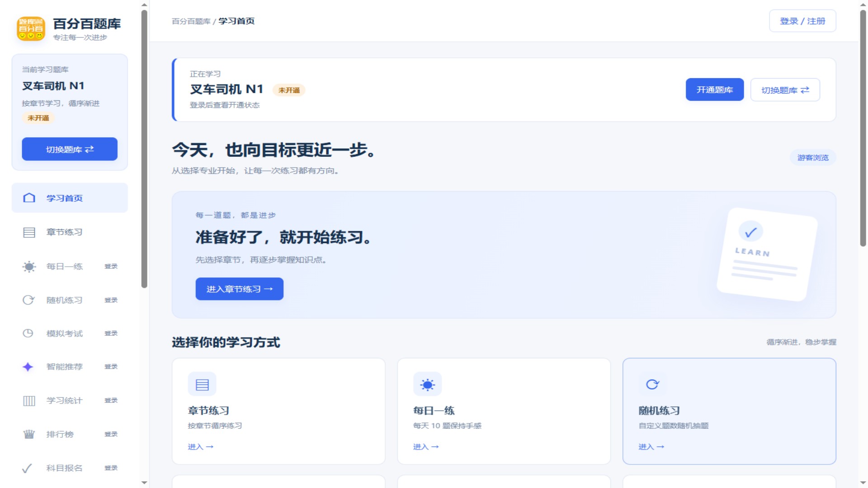The width and height of the screenshot is (868, 488).
Task: Click the list icon on 章节练习 card
Action: coord(202,384)
